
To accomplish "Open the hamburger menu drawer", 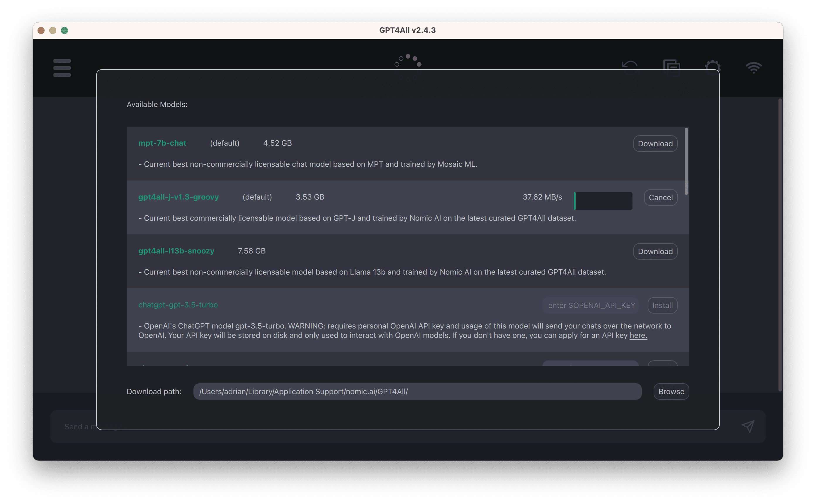I will 62,68.
